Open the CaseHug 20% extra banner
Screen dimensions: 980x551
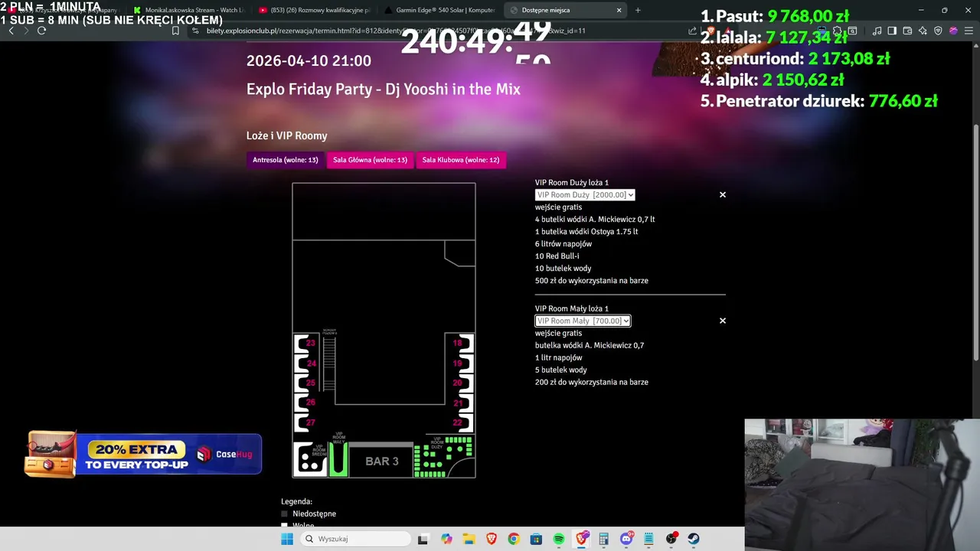[x=143, y=455]
